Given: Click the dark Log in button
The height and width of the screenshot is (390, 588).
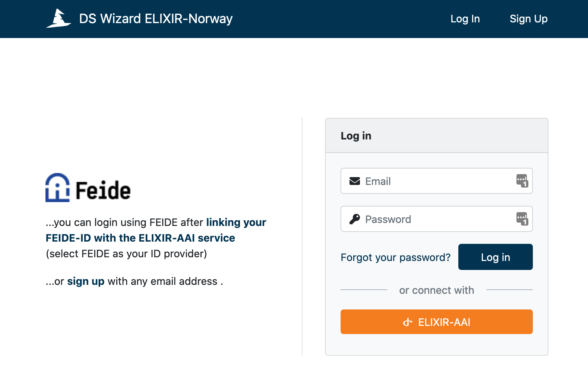Looking at the screenshot, I should pos(495,257).
